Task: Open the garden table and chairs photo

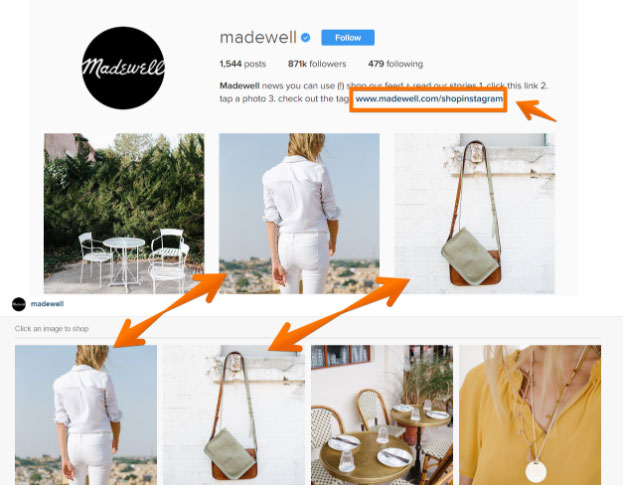Action: [124, 214]
